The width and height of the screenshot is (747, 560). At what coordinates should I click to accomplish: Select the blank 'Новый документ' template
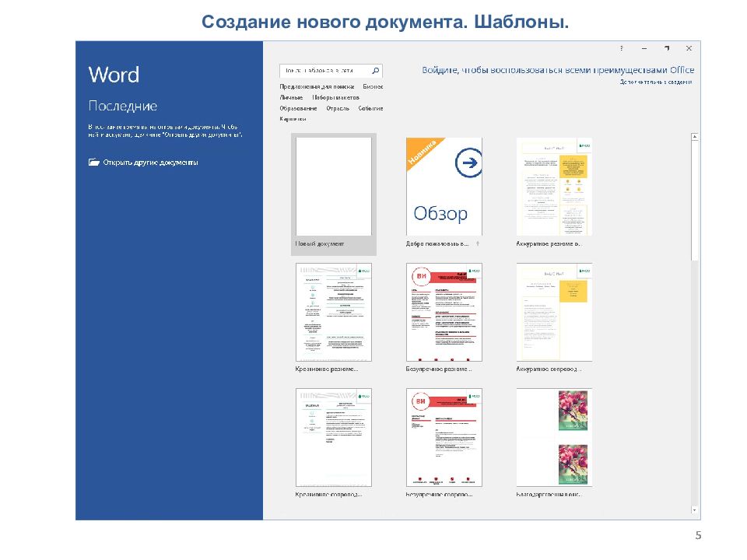point(334,194)
